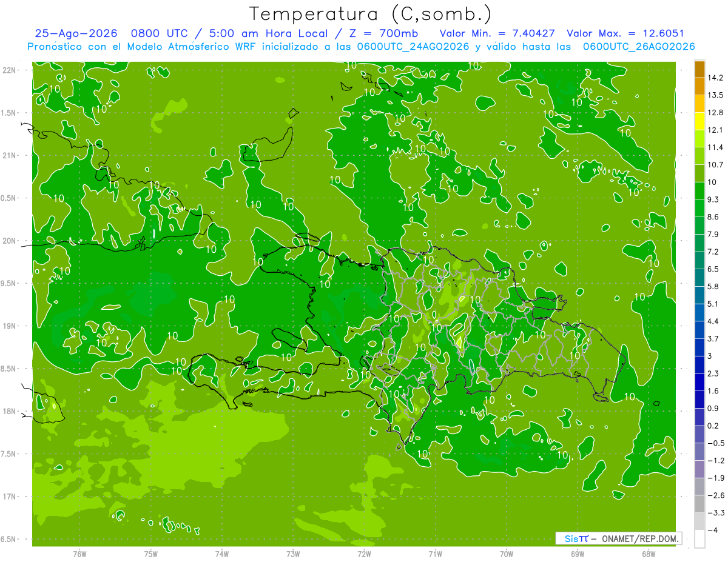728x562 pixels.
Task: Click the colorbar value '-3.3'
Action: (x=715, y=513)
